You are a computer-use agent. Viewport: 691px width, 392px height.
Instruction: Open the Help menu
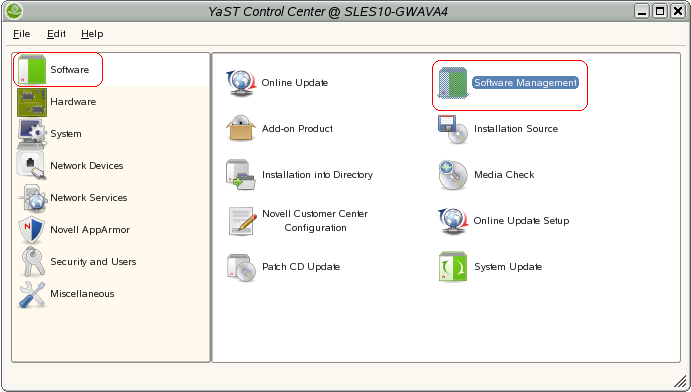pos(92,34)
